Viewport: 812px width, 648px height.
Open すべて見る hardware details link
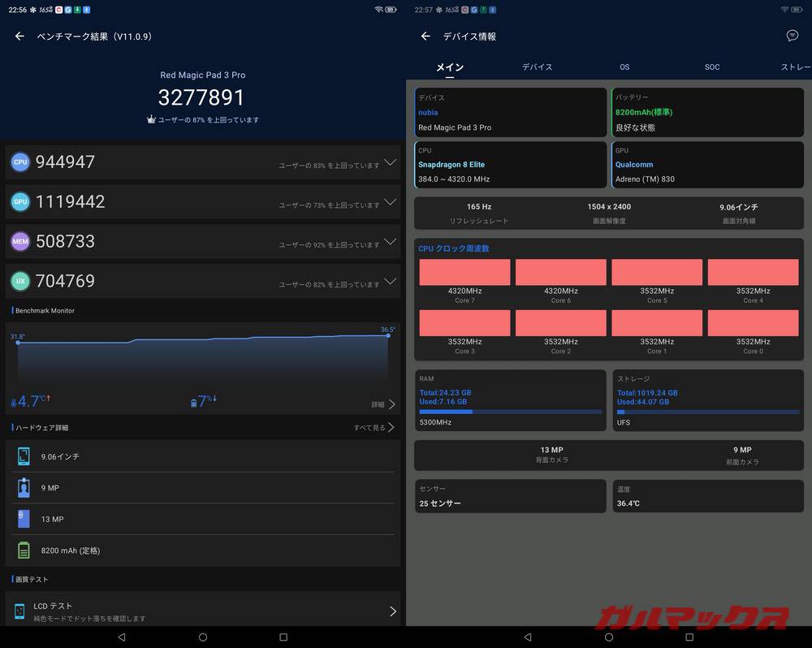[x=374, y=427]
